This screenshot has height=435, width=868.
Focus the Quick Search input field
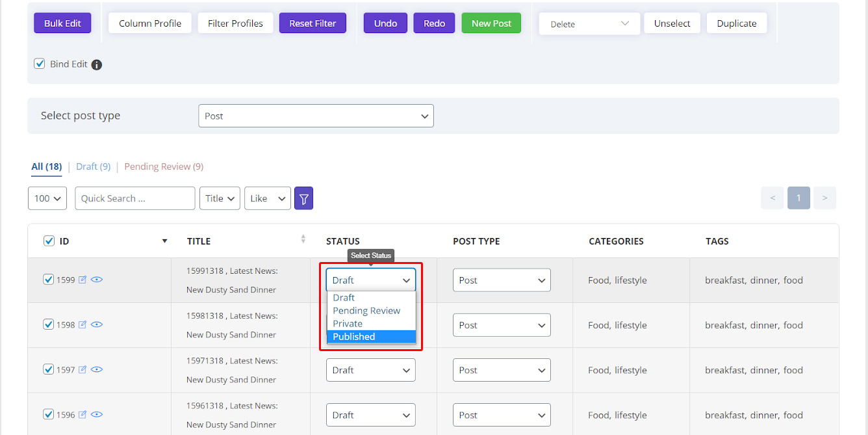pyautogui.click(x=135, y=198)
